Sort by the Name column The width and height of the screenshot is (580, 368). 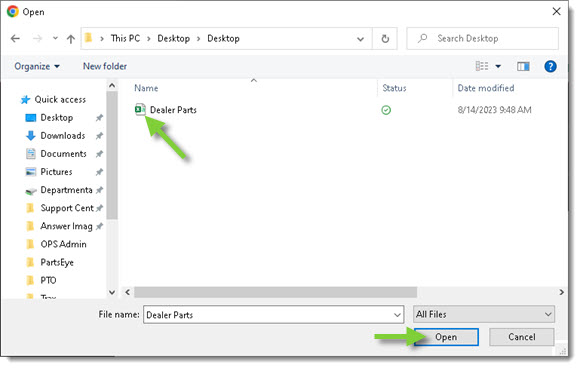click(146, 88)
